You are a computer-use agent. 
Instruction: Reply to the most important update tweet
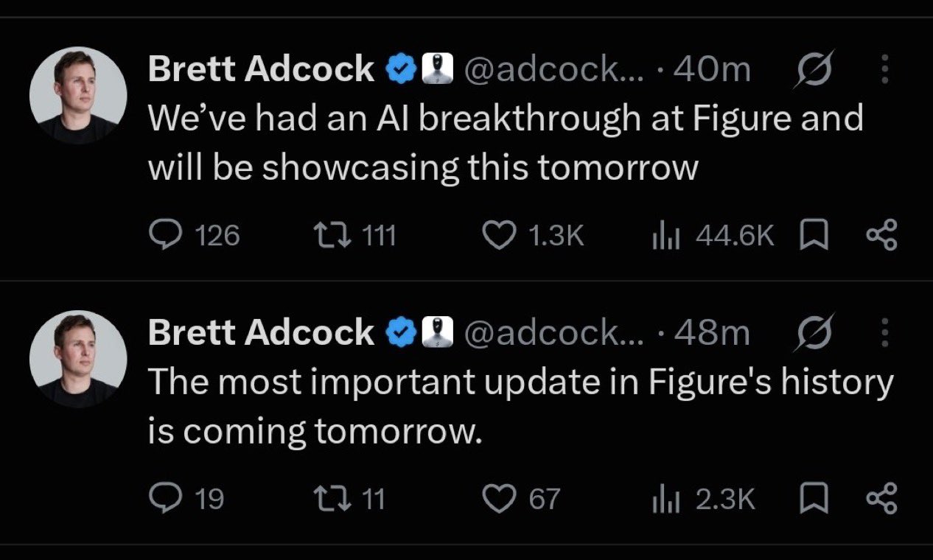(186, 500)
